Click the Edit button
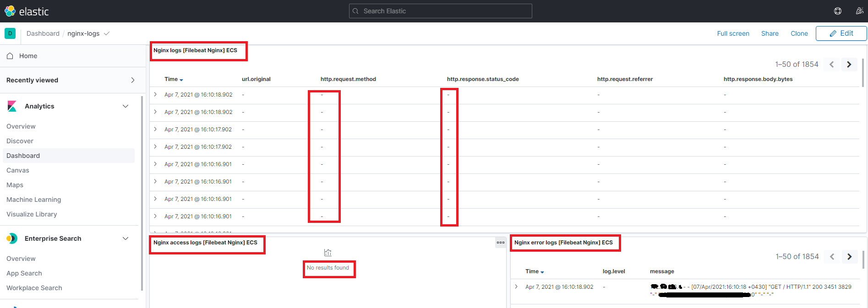This screenshot has height=308, width=868. click(841, 33)
